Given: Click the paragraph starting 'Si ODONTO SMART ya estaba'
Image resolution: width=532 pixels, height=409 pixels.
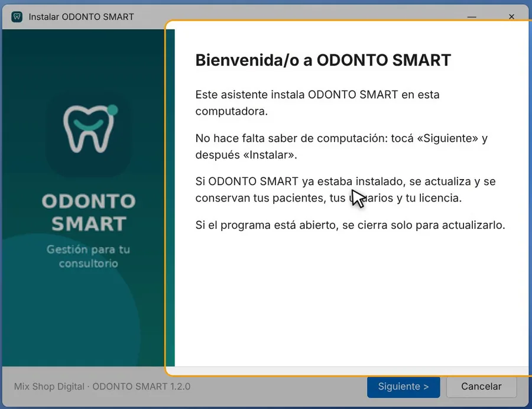Looking at the screenshot, I should pos(345,190).
